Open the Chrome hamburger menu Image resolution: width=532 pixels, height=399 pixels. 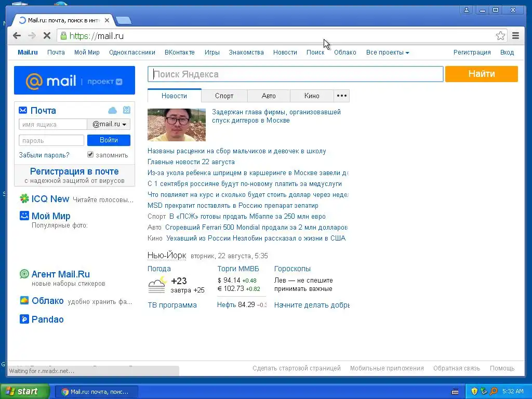(516, 36)
